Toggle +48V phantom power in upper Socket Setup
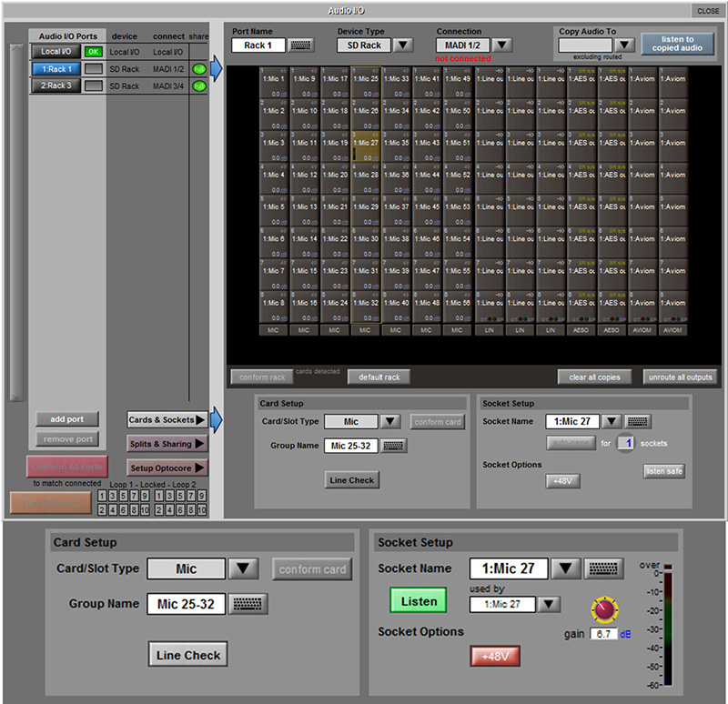 coord(562,481)
